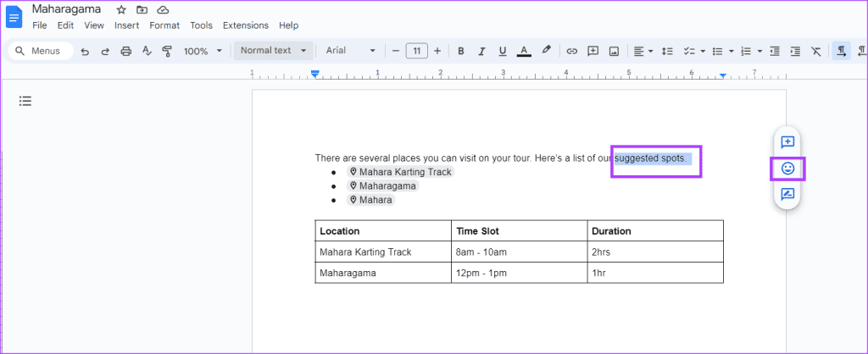Open the Mahara place chip
This screenshot has width=868, height=354.
pos(371,200)
